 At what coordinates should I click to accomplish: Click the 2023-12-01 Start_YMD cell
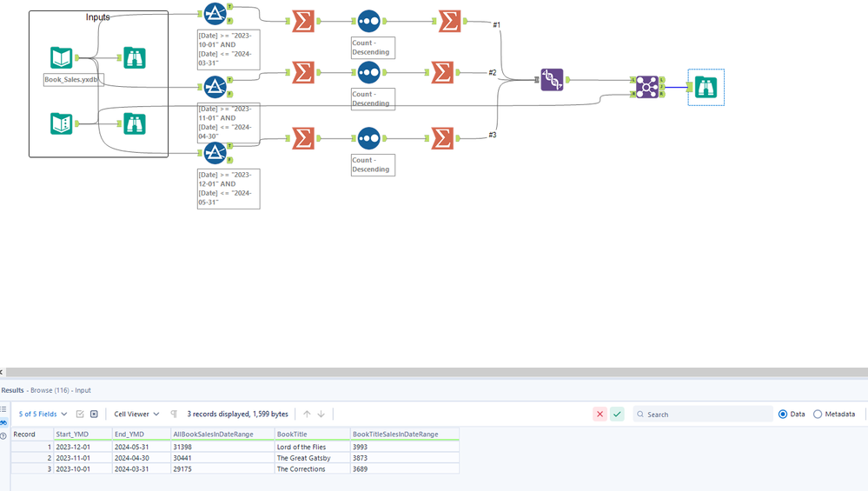83,447
